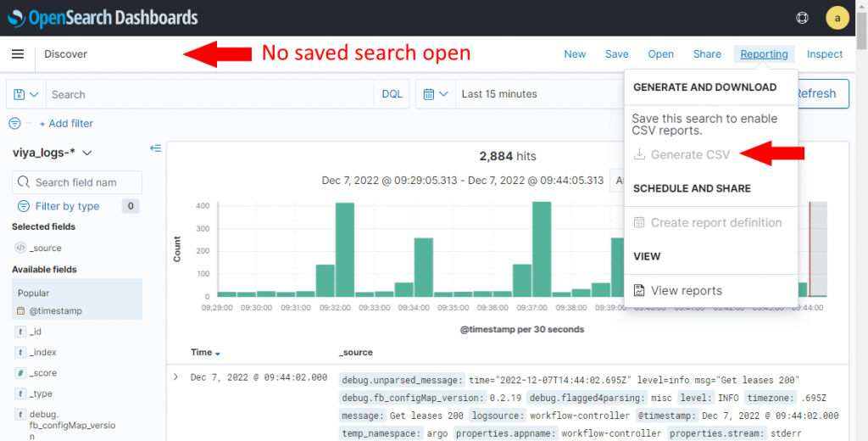Screen dimensions: 868x441
Task: Select the _score field
Action: (42, 373)
